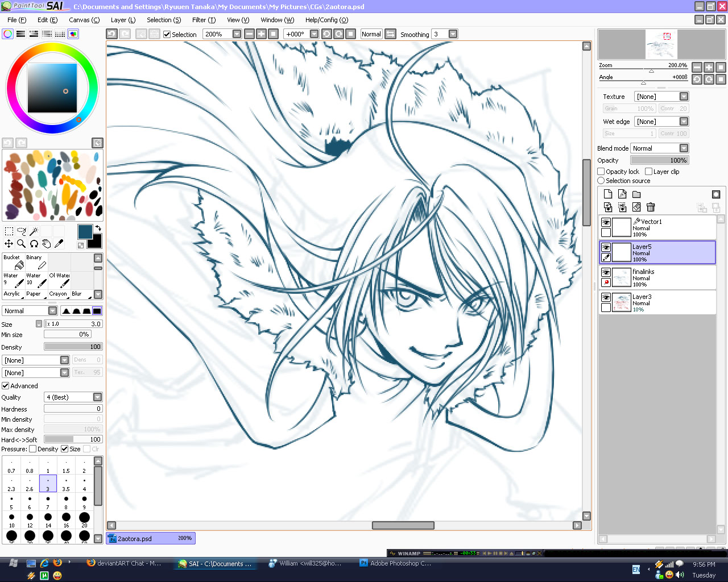Click the Normal display mode button
This screenshot has width=728, height=582.
pos(371,34)
